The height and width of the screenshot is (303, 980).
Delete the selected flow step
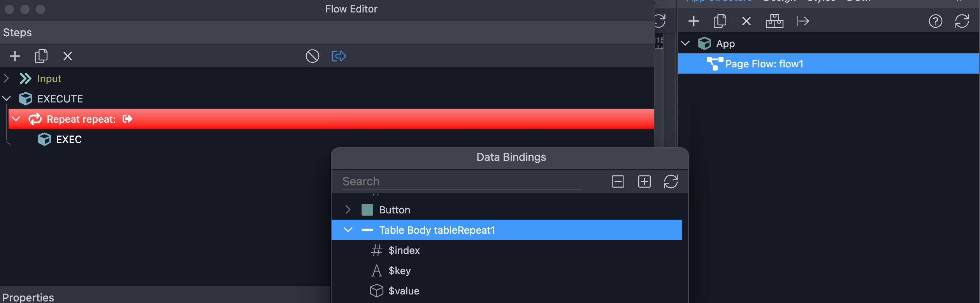point(68,56)
